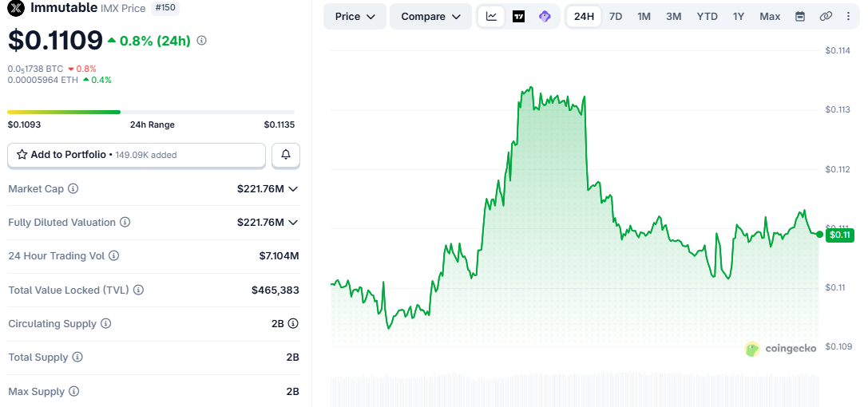Click the Max Supply 2B value
Viewport: 868px width, 407px height.
(x=293, y=392)
